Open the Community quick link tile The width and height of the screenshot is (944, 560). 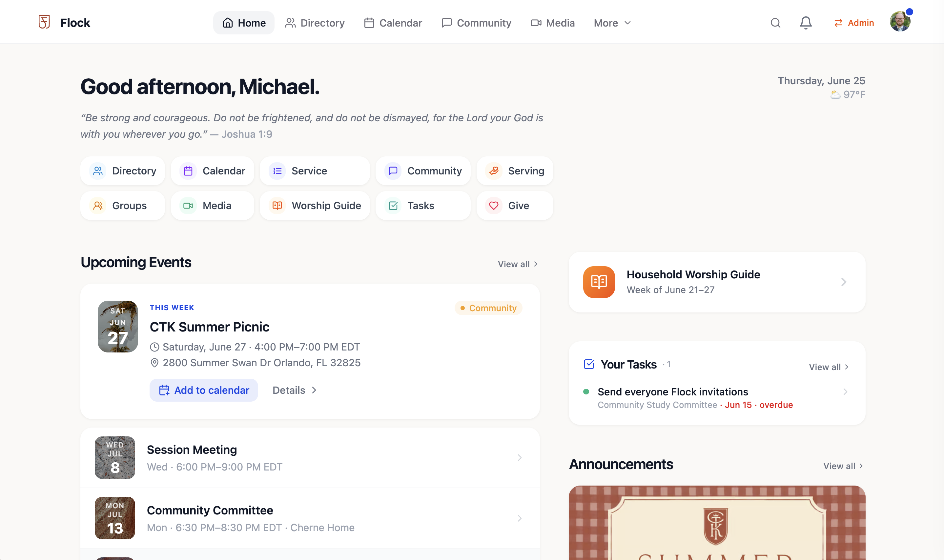423,171
